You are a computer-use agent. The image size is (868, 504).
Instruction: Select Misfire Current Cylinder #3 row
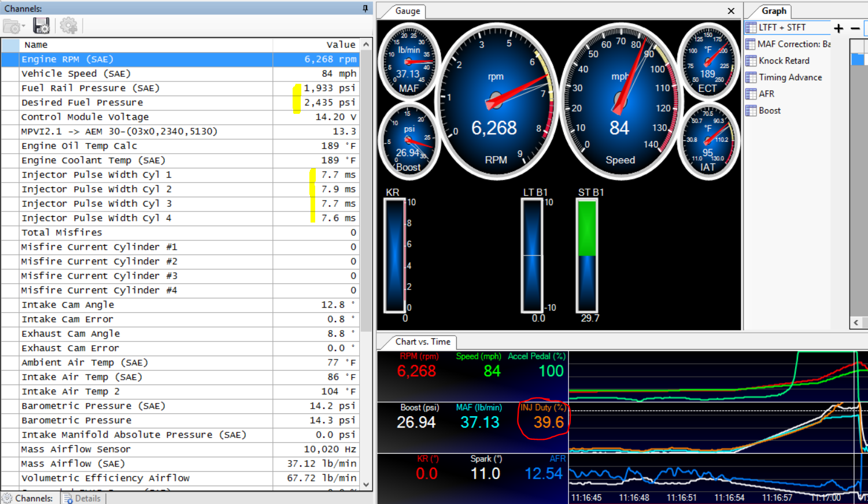coord(180,276)
